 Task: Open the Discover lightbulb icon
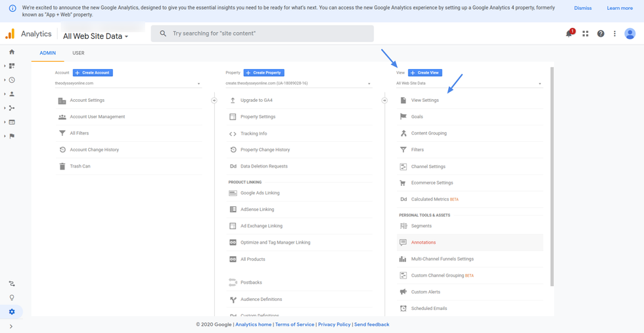pyautogui.click(x=12, y=298)
